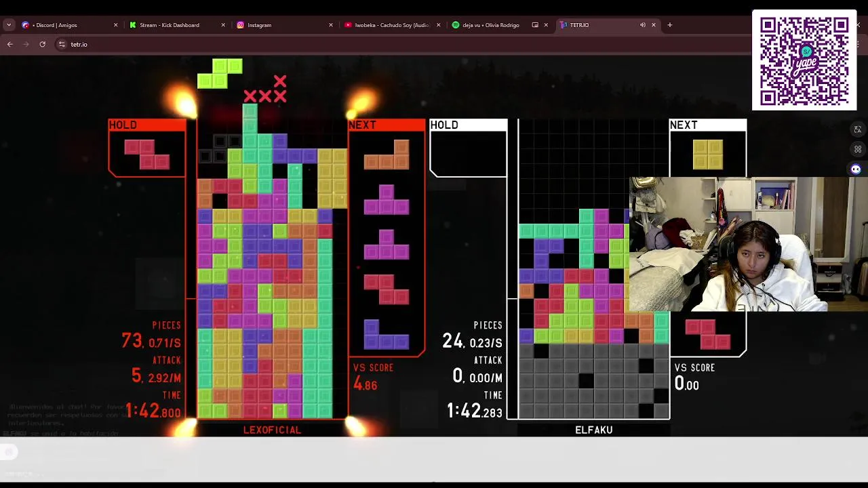Click the webcam overlay video

[x=749, y=244]
